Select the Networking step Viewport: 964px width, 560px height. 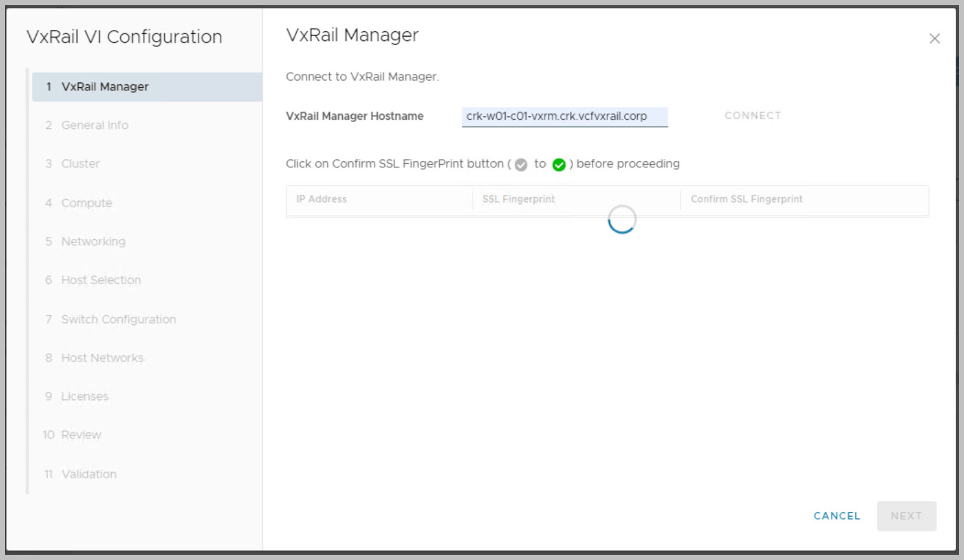coord(93,241)
